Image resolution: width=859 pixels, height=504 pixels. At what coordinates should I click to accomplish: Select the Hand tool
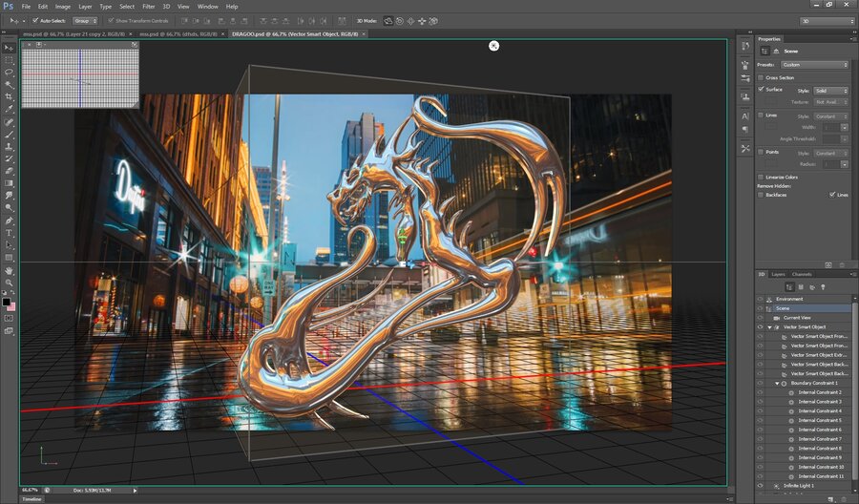[9, 271]
